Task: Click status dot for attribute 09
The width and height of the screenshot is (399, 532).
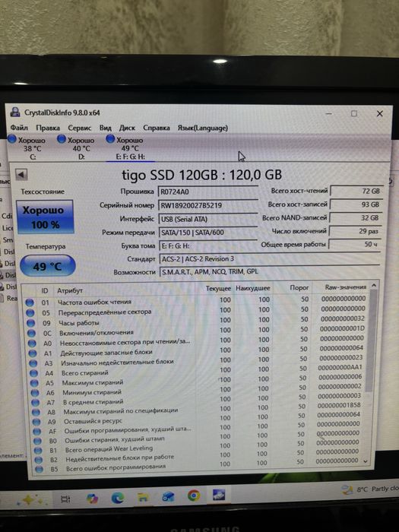Action: click(31, 323)
